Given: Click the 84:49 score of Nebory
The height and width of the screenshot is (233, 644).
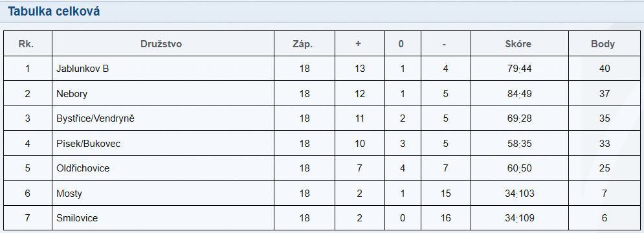Looking at the screenshot, I should coord(520,94).
